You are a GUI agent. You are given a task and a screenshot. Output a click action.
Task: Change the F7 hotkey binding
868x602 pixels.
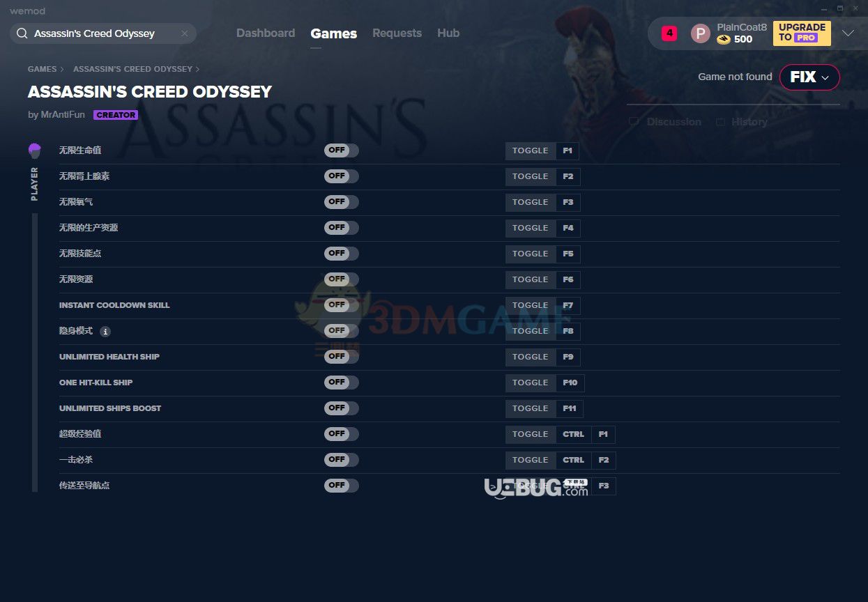(x=568, y=306)
